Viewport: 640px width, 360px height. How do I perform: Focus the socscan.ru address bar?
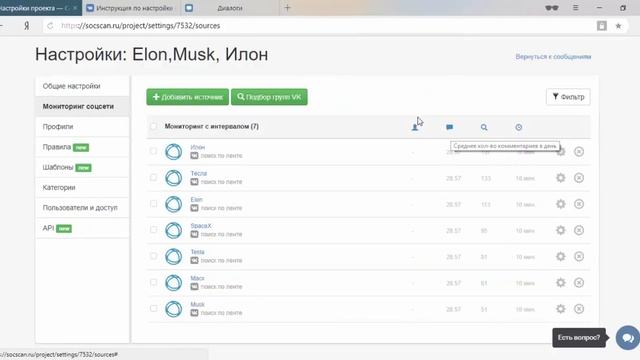pos(318,26)
